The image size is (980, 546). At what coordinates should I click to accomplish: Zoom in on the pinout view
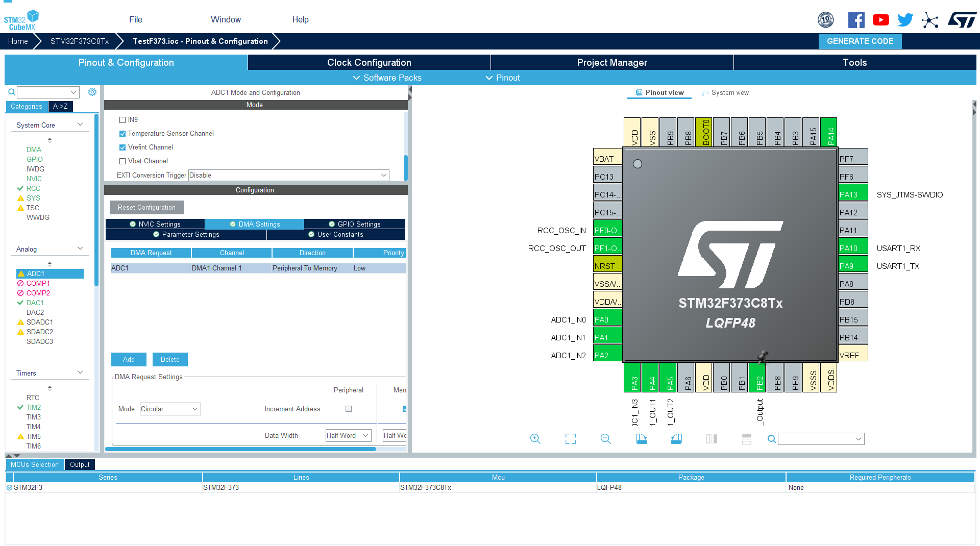click(535, 438)
